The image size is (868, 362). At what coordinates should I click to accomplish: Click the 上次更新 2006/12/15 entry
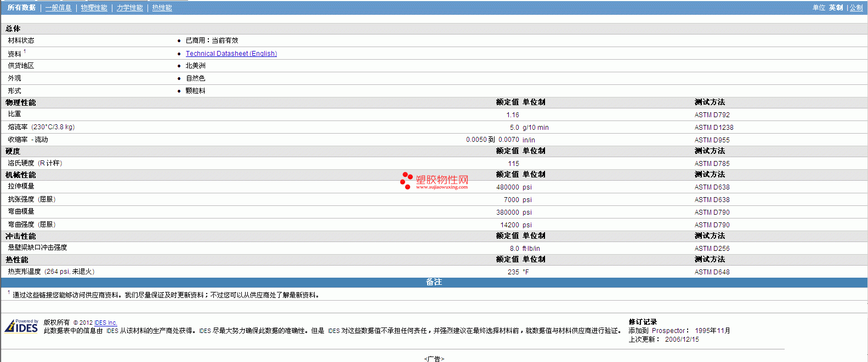[x=663, y=340]
